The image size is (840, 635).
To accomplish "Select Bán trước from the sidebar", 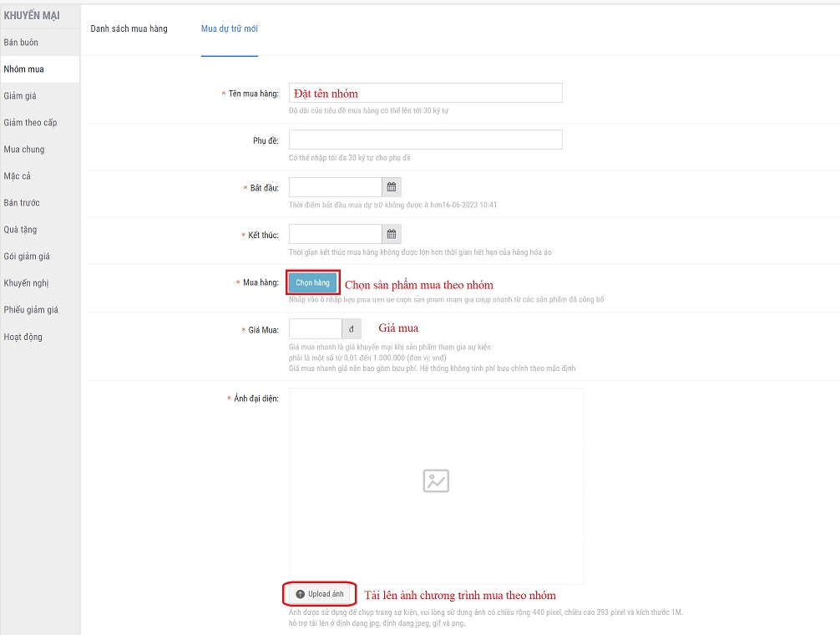I will 22,203.
